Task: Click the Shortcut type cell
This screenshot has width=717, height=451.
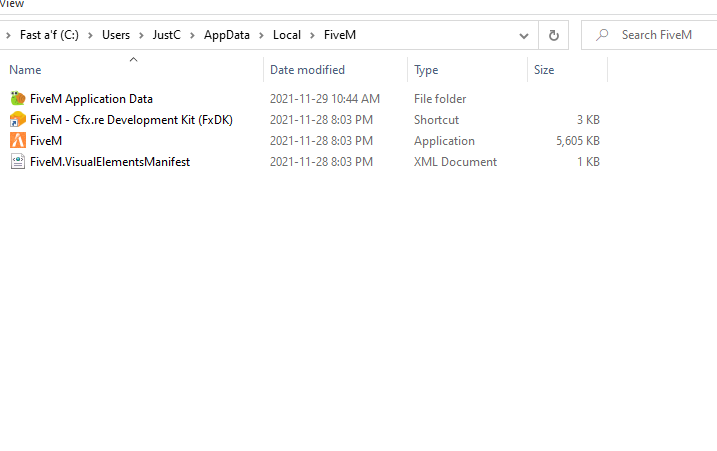Action: 436,120
